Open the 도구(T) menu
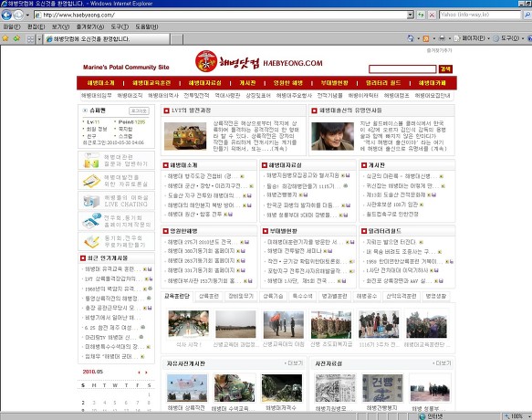The width and height of the screenshot is (532, 420). coord(120,26)
